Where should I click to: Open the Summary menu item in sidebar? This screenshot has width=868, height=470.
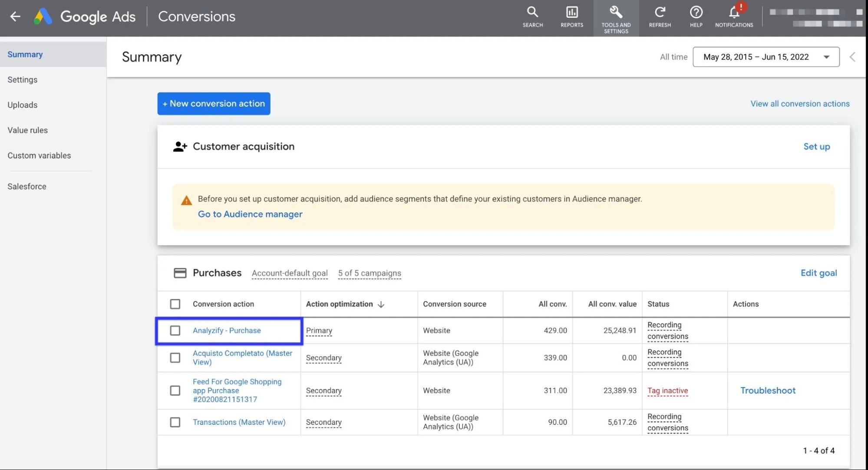tap(25, 54)
